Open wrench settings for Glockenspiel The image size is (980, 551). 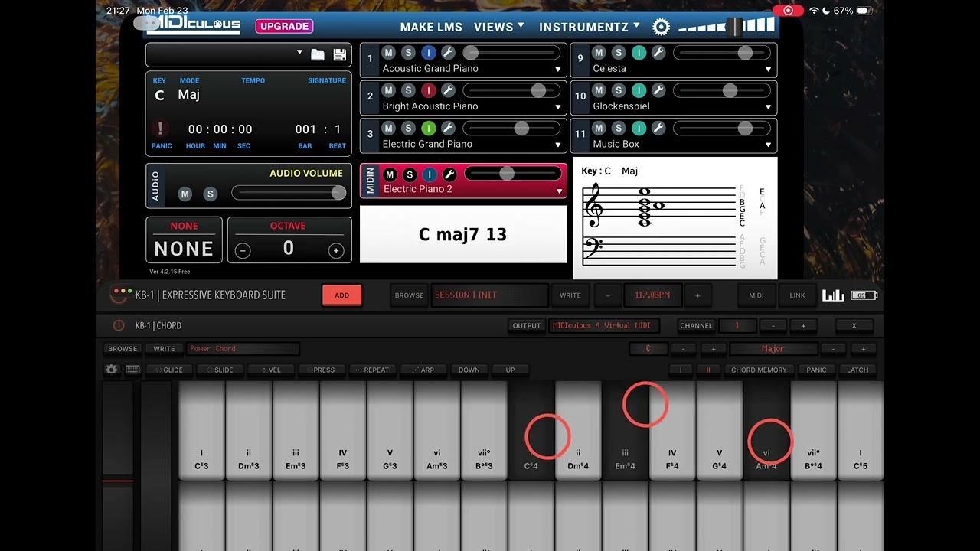click(658, 90)
